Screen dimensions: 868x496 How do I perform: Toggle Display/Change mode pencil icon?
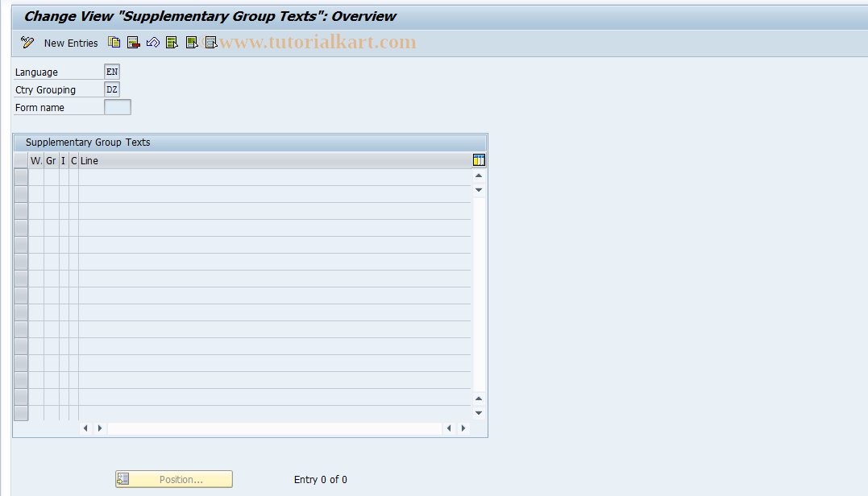27,43
